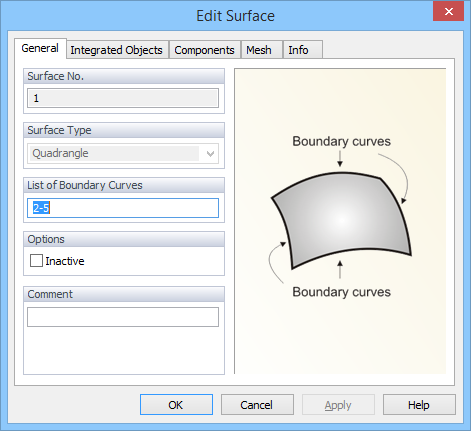The width and height of the screenshot is (471, 431).
Task: Open Help for this dialog
Action: click(x=419, y=405)
